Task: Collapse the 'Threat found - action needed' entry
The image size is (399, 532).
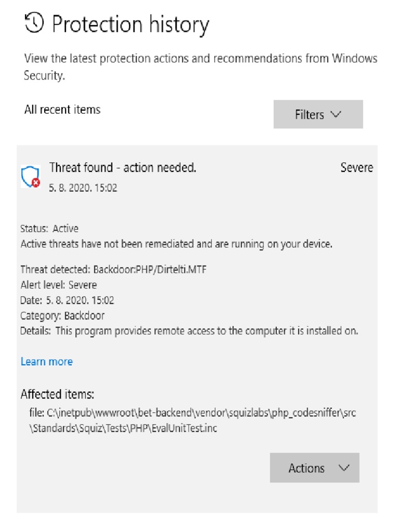Action: [123, 168]
